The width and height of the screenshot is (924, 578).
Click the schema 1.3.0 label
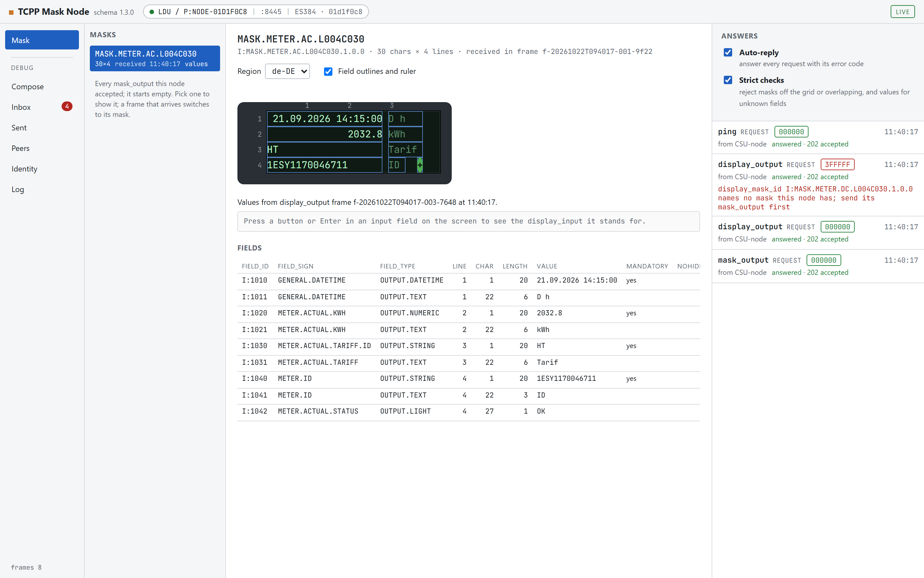point(114,13)
